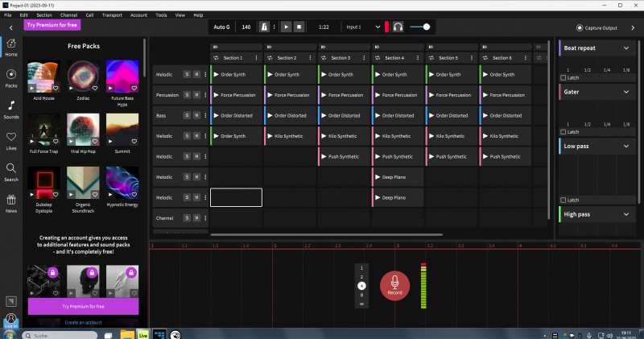Click the stop button in transport bar
The height and width of the screenshot is (339, 644).
point(299,27)
